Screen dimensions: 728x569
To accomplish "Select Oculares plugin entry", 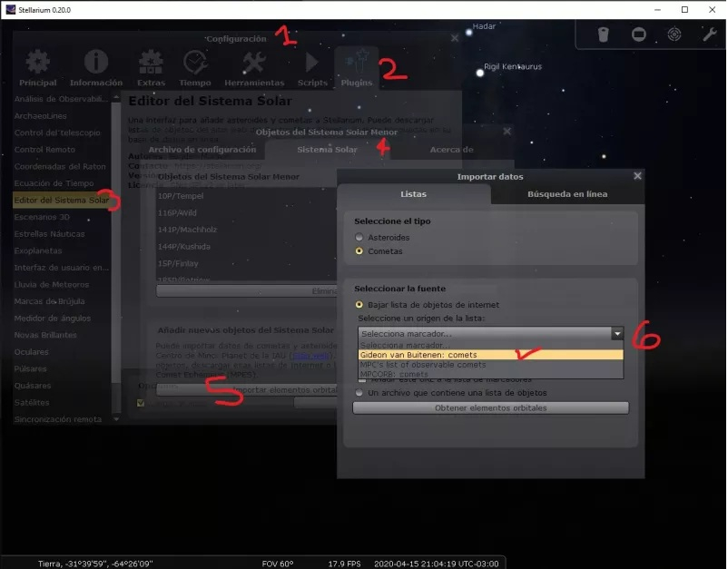I will tap(62, 352).
